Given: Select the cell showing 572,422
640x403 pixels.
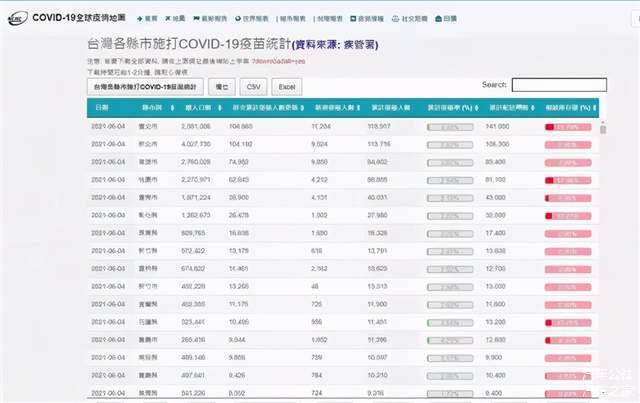Looking at the screenshot, I should point(193,251).
